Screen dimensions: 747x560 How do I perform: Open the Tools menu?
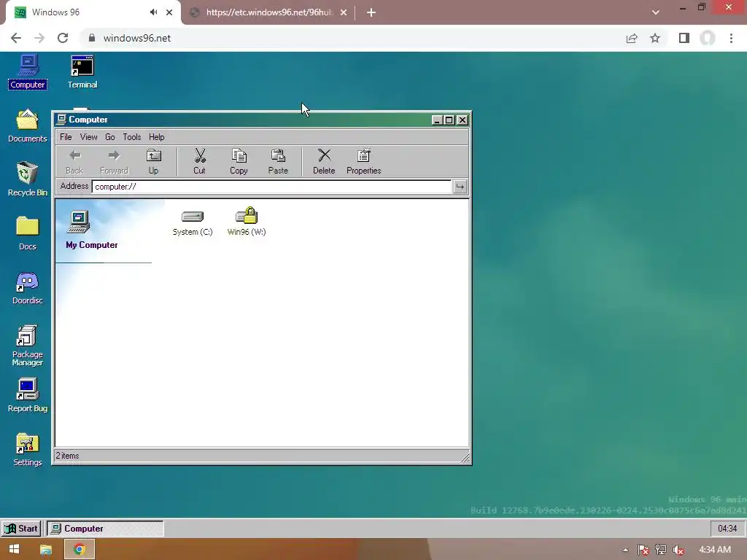pos(132,137)
